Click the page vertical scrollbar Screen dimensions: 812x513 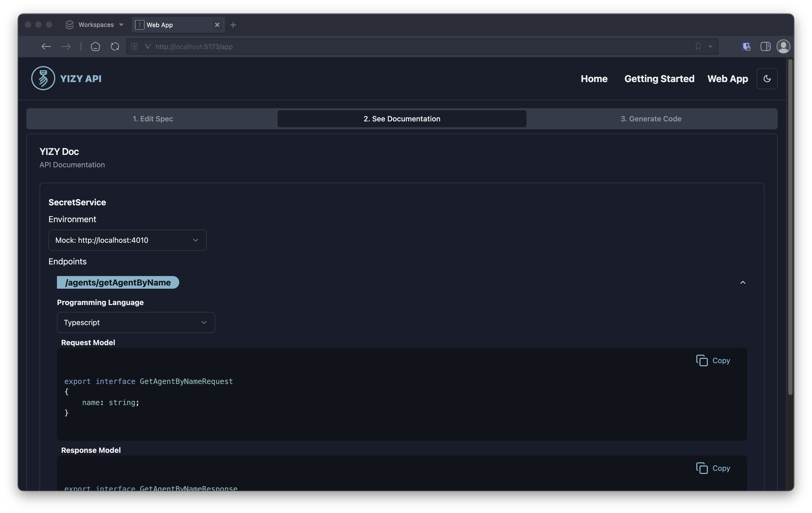[x=790, y=227]
